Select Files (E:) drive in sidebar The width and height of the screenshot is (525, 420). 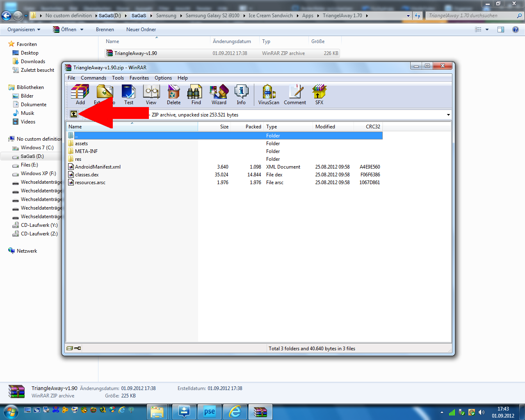[x=25, y=165]
